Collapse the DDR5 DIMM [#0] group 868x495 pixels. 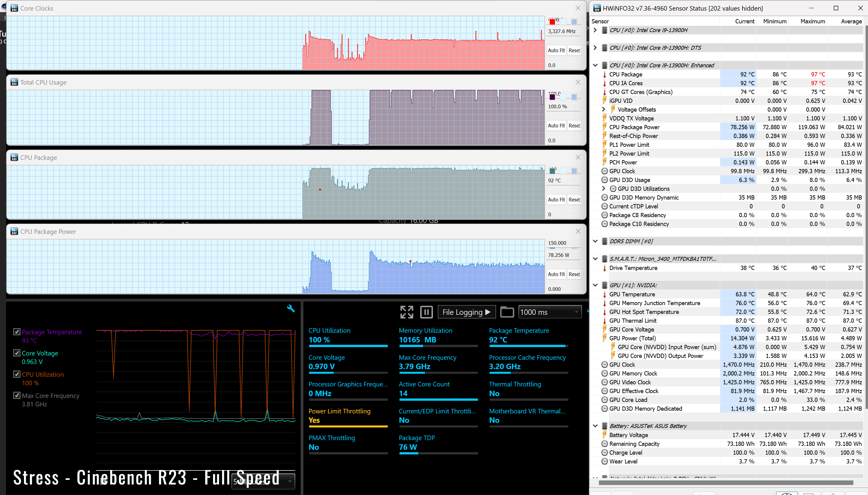(x=595, y=241)
